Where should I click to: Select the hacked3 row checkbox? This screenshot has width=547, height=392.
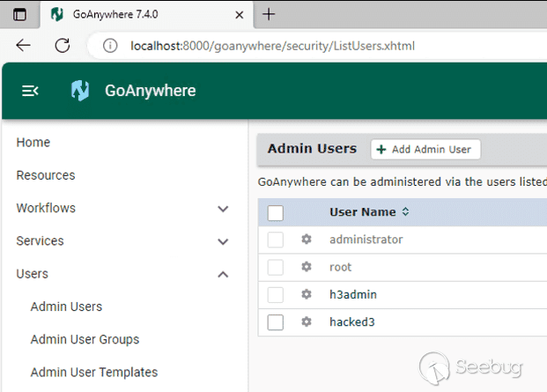[x=275, y=322]
